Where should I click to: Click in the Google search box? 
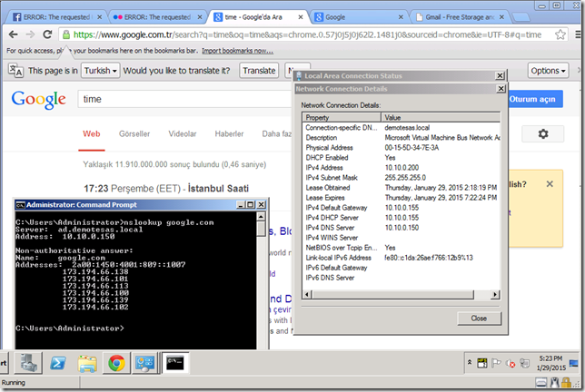184,99
